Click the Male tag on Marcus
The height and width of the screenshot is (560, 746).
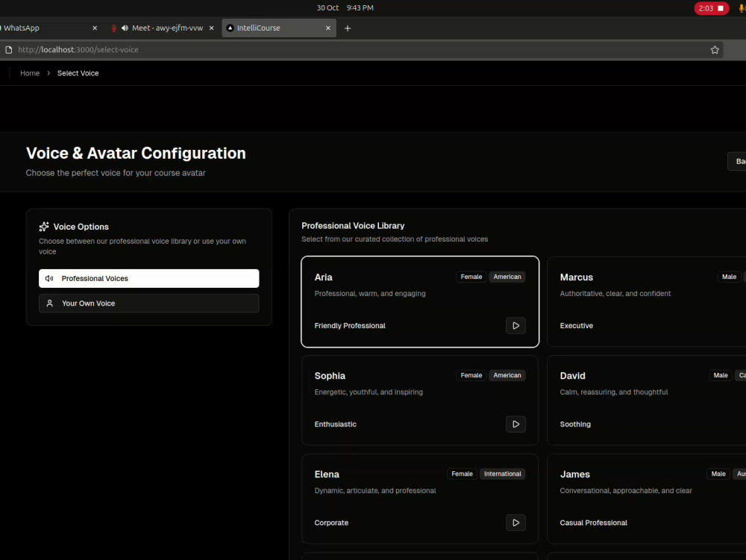point(729,277)
